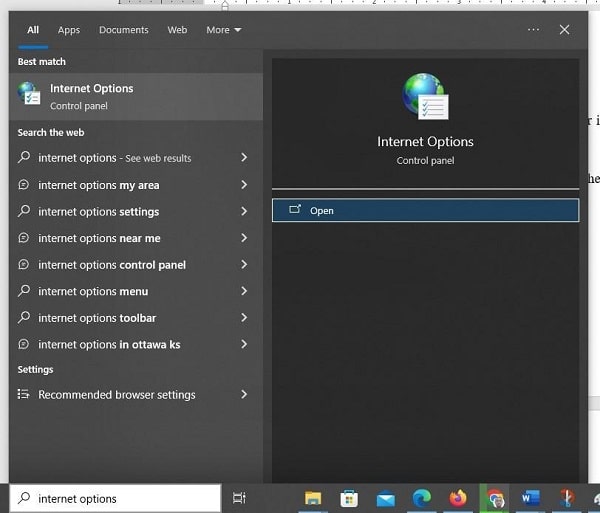Click magnifier icon beside 'internet options menu'
This screenshot has width=600, height=513.
coord(24,291)
